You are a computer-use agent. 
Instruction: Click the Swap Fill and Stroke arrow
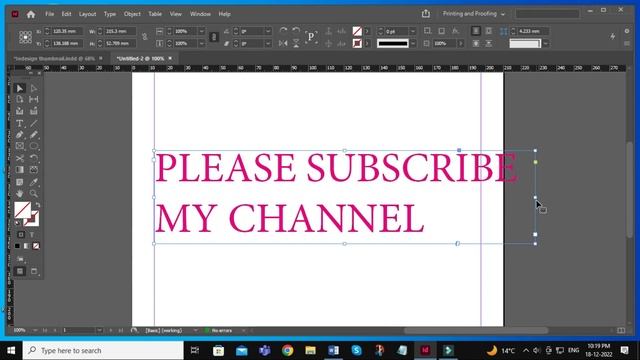pos(38,205)
